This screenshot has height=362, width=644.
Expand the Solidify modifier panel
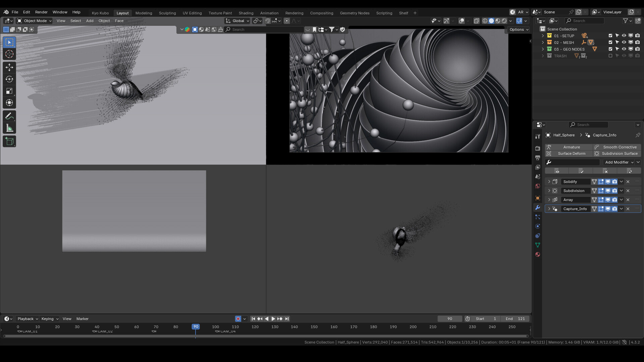pyautogui.click(x=549, y=182)
